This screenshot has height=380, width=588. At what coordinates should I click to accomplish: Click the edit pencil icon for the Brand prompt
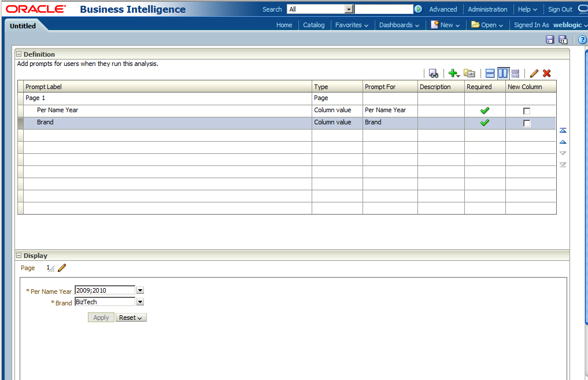click(534, 73)
